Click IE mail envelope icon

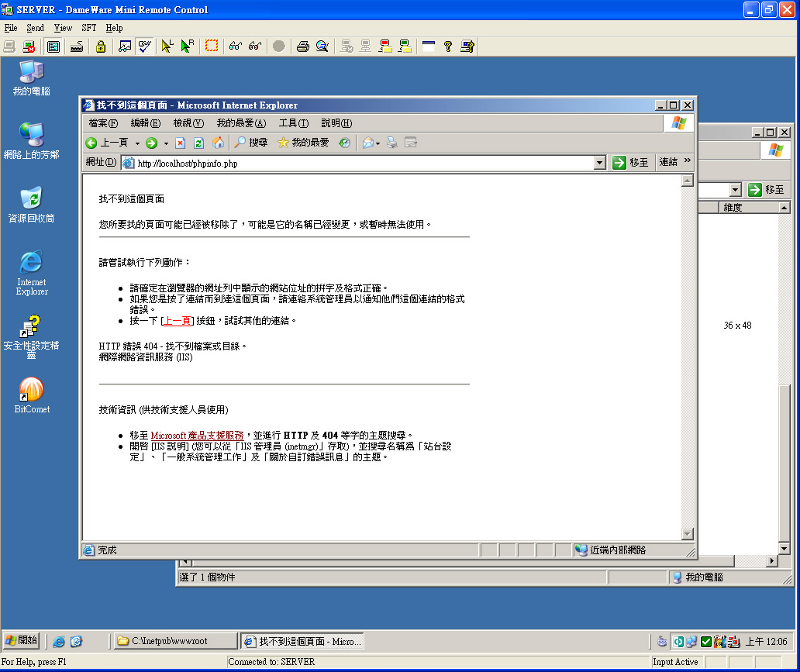pos(367,143)
